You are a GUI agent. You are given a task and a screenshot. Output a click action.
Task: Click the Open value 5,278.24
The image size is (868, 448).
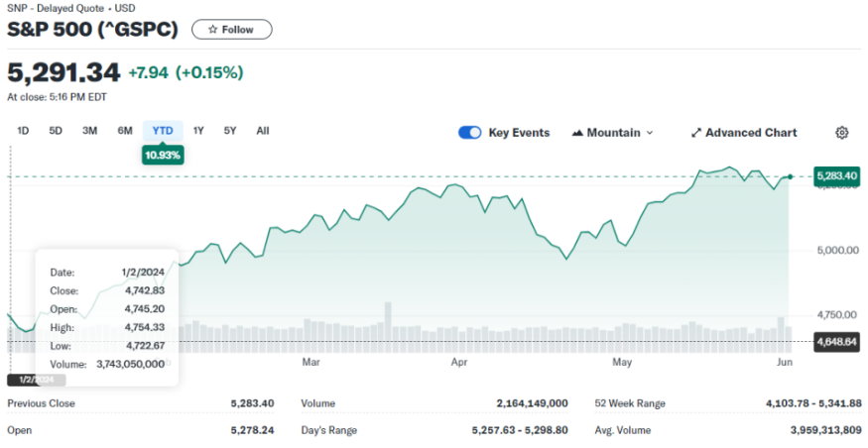coord(252,430)
